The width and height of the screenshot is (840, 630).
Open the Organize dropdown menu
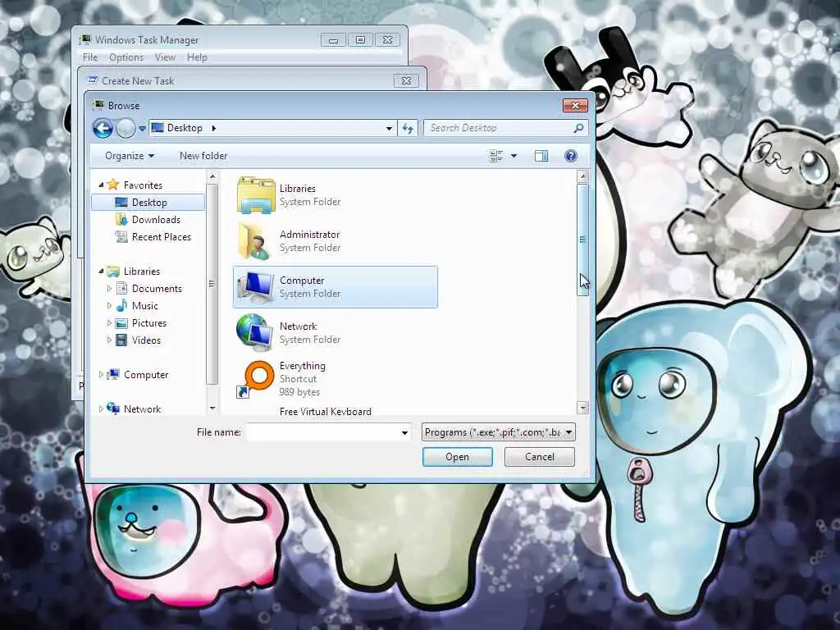pos(130,156)
